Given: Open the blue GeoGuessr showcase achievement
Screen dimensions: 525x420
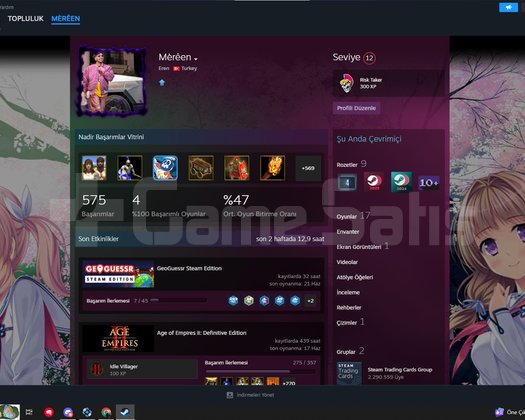Looking at the screenshot, I should (x=165, y=168).
